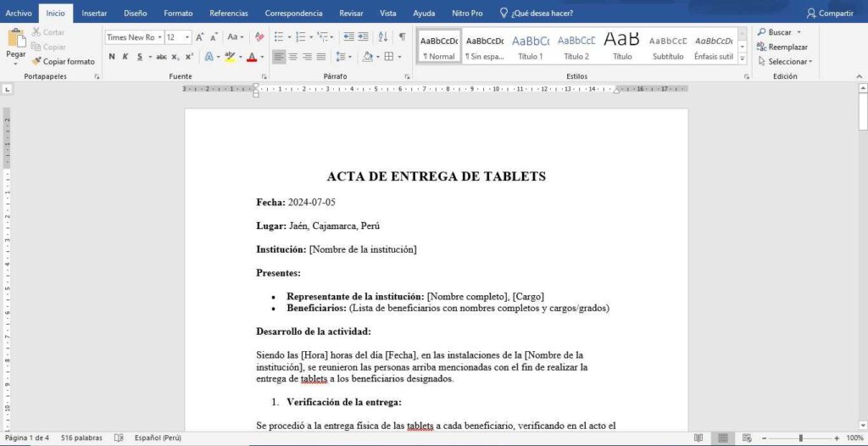
Task: Apply the Título 1 style
Action: tap(531, 47)
